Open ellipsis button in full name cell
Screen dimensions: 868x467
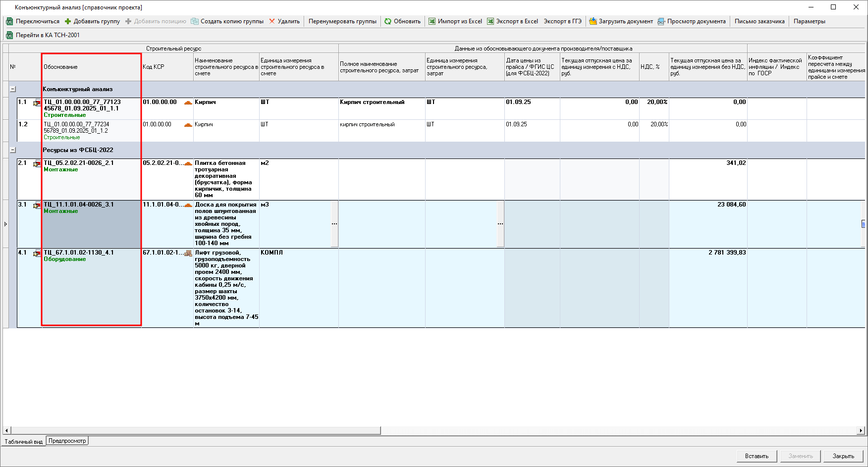[500, 224]
